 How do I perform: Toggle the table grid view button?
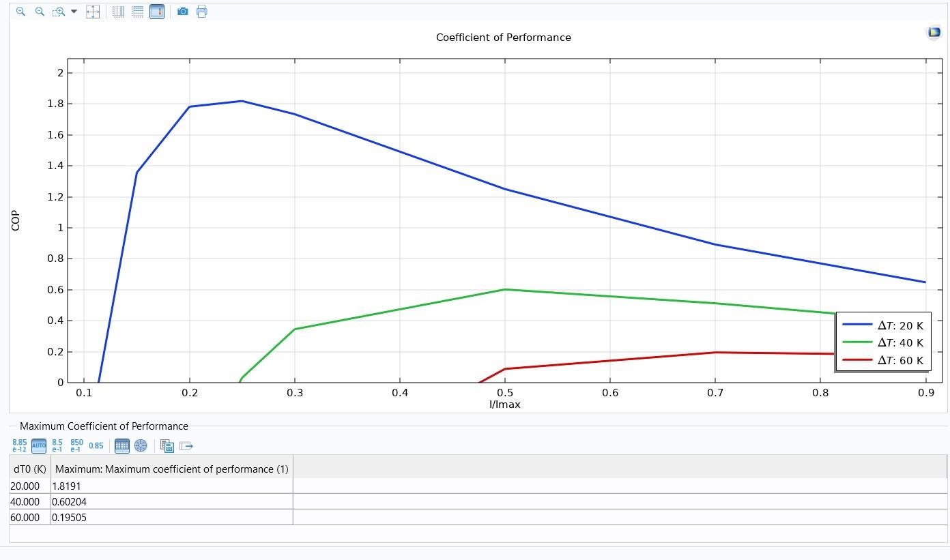(x=122, y=445)
